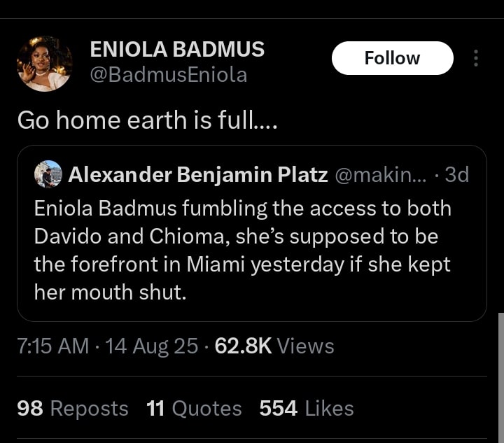Screen dimensions: 504x443
Task: Open the @BadmusEniola handle link
Action: click(169, 74)
